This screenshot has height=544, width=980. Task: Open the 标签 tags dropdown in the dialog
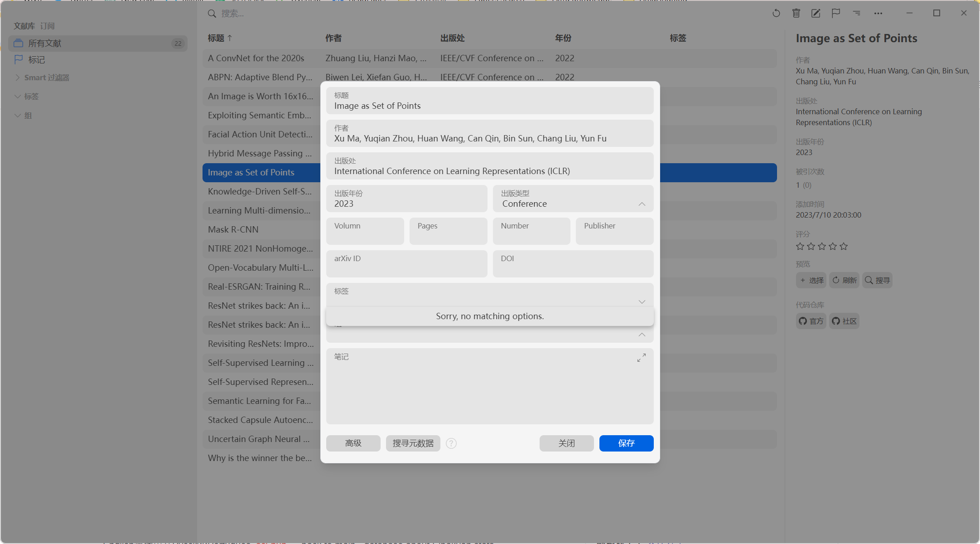pos(642,301)
